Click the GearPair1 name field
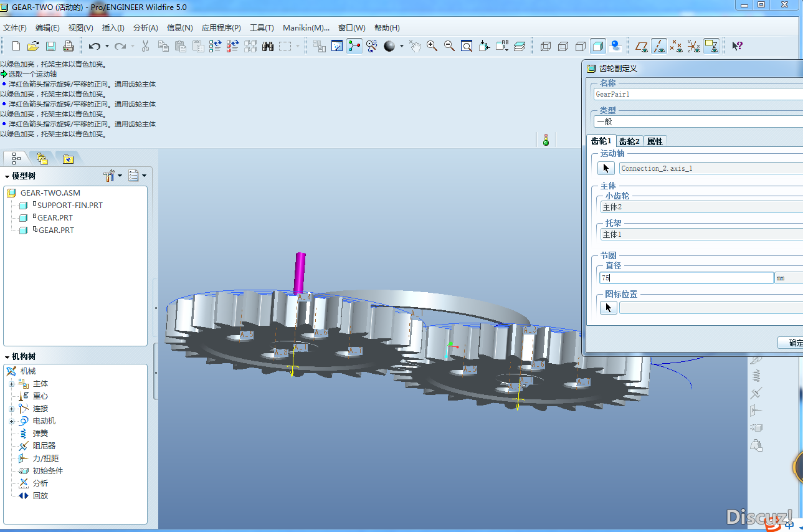Image resolution: width=803 pixels, height=532 pixels. point(698,94)
